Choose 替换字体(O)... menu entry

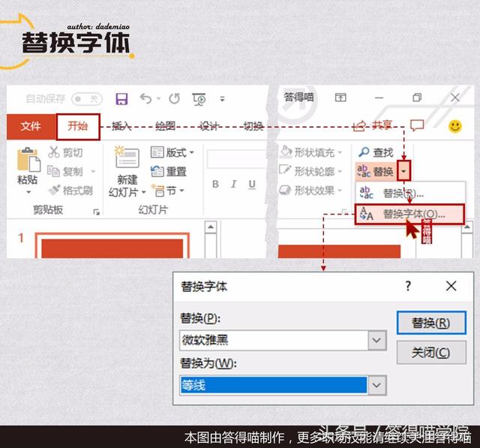(409, 214)
